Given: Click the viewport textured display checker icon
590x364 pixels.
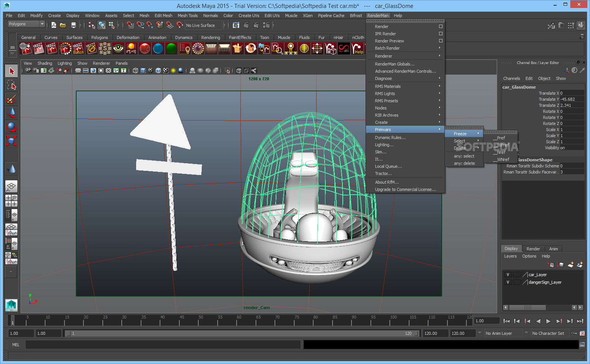Looking at the screenshot, I should coord(166,70).
